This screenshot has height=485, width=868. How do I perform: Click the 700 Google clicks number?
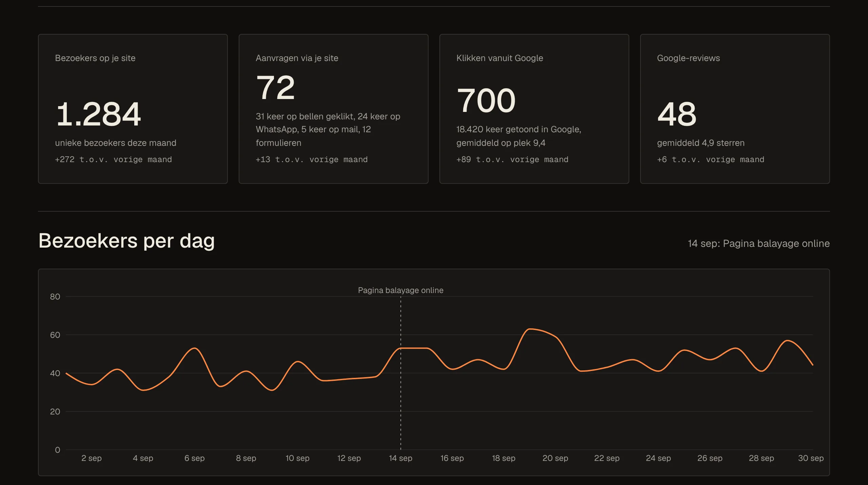click(486, 100)
